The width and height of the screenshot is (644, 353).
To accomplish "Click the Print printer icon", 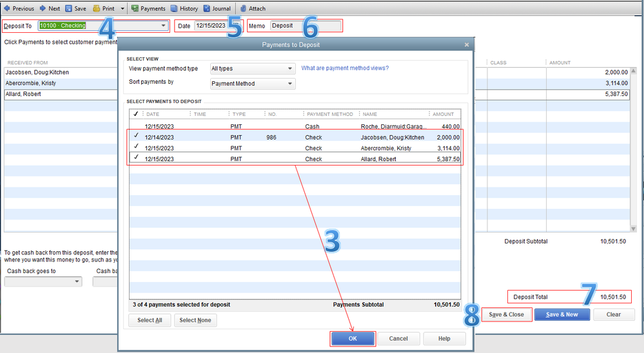I will pos(96,9).
